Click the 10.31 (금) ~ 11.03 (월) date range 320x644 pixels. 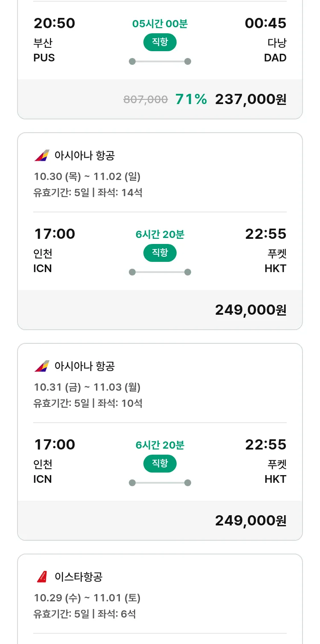coord(87,387)
